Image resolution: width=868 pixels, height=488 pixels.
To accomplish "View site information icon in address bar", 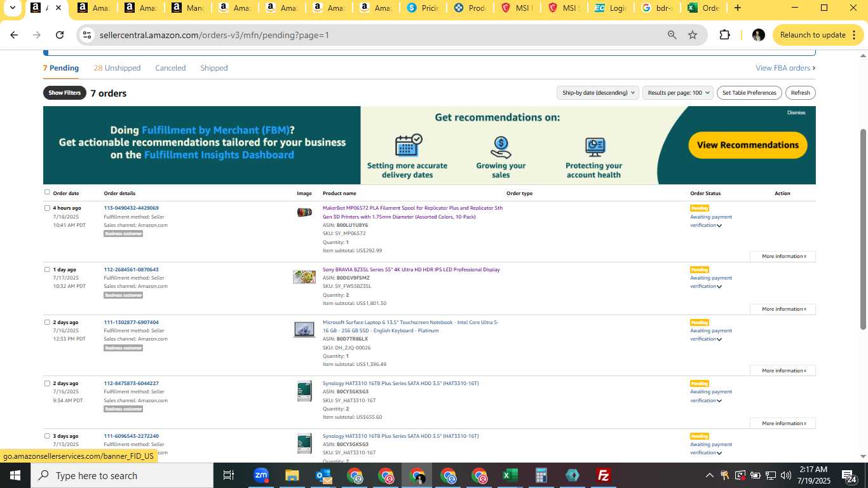I will point(88,35).
